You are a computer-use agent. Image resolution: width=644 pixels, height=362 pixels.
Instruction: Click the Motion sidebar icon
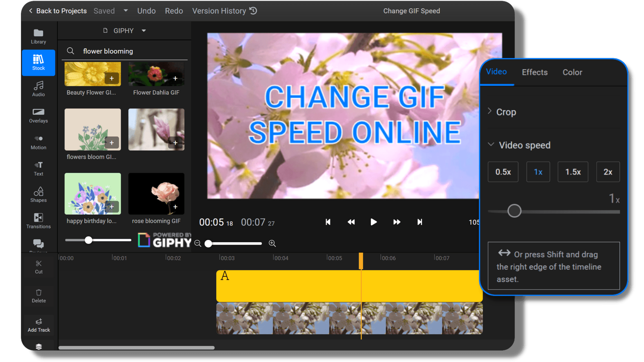pos(38,142)
